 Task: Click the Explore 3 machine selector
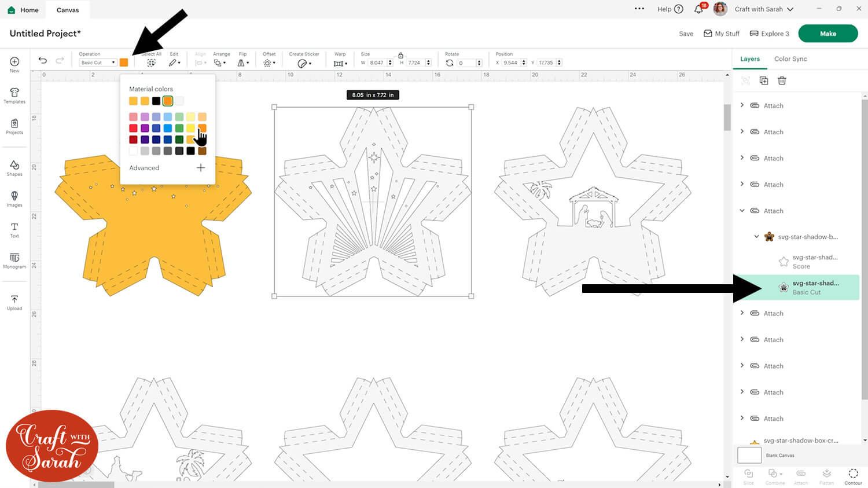[x=770, y=34]
